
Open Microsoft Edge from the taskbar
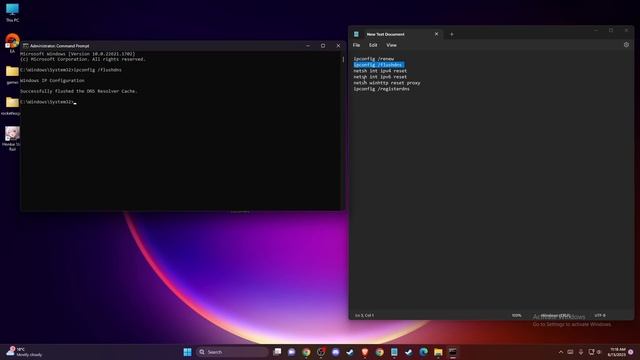(x=423, y=352)
